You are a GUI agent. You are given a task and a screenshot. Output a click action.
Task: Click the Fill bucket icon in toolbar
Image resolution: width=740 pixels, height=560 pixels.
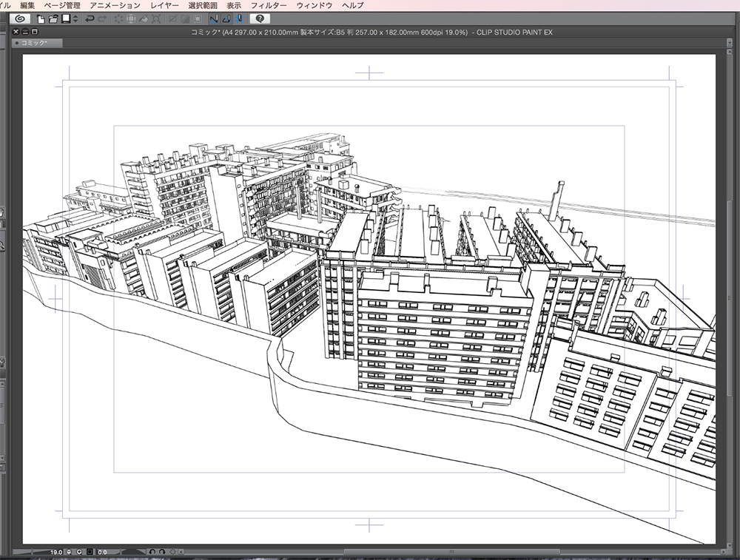pyautogui.click(x=145, y=18)
